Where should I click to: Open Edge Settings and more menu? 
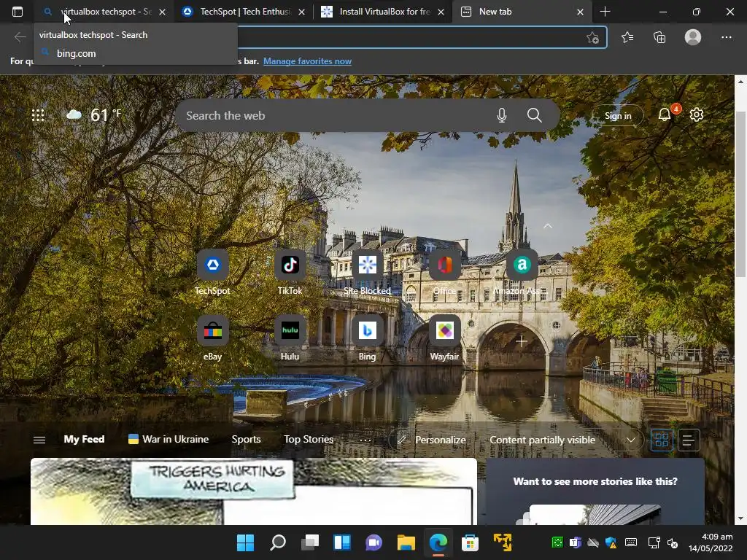pyautogui.click(x=726, y=37)
